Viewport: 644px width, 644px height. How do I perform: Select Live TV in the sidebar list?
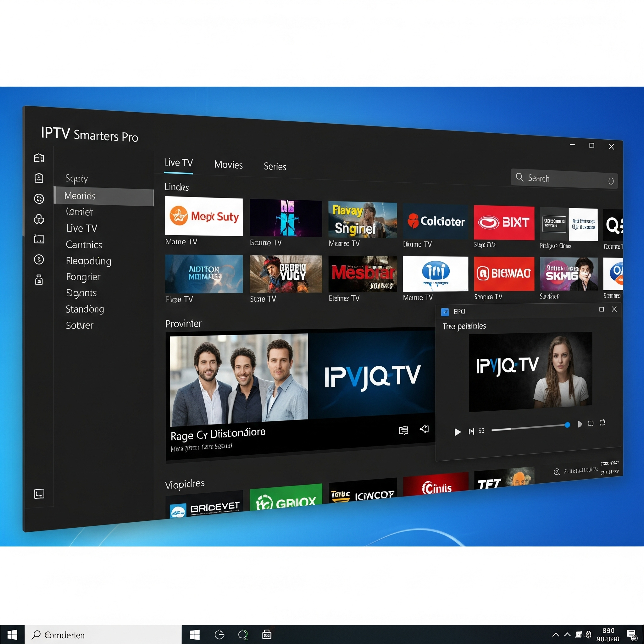point(82,228)
